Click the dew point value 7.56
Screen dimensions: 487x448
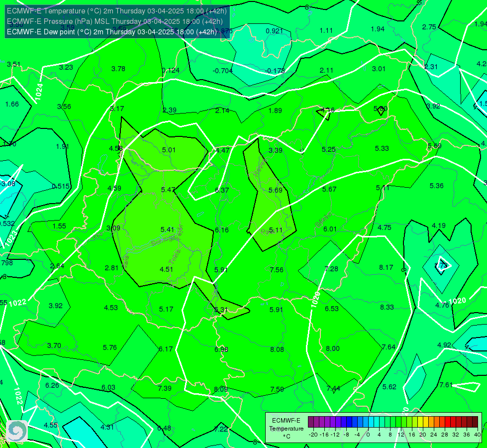coord(277,270)
